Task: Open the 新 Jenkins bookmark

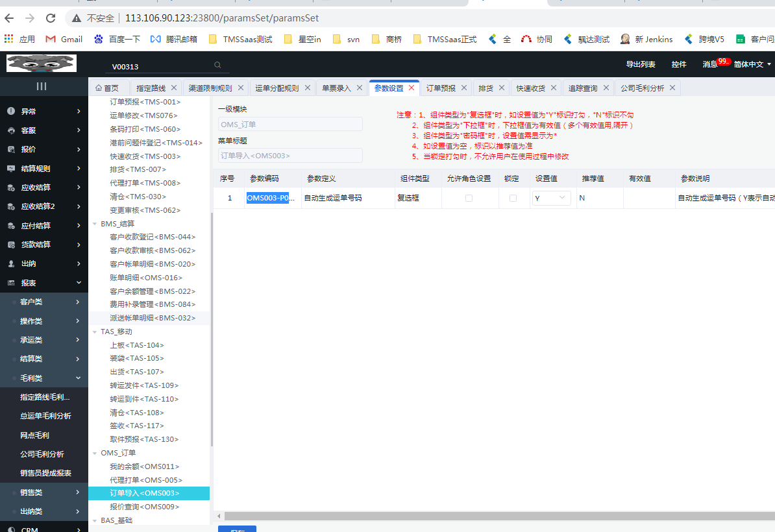Action: click(x=647, y=39)
